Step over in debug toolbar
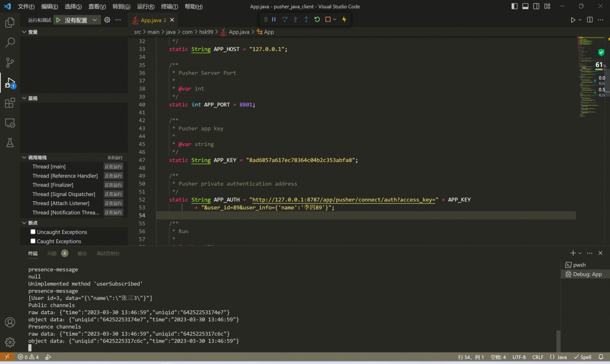This screenshot has width=610, height=364. 285,19
